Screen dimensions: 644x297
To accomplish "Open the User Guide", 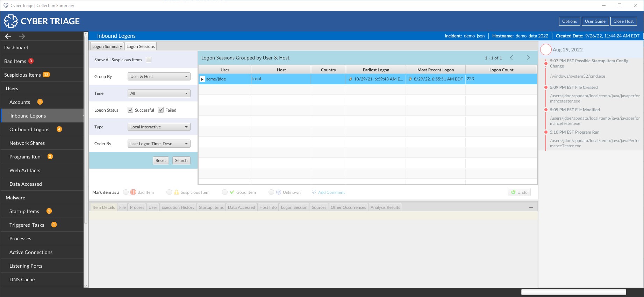I will tap(595, 21).
